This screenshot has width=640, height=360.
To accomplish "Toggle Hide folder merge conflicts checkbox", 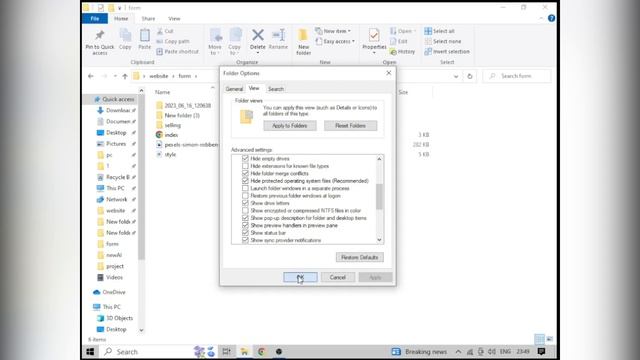I will [x=245, y=173].
